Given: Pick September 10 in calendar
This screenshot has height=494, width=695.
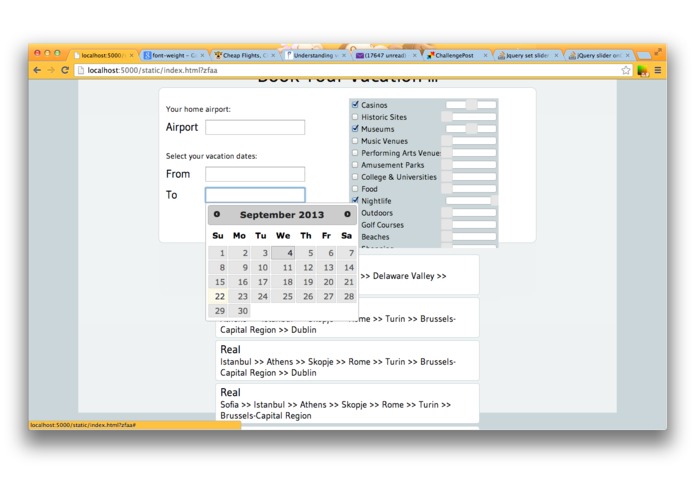Looking at the screenshot, I should pyautogui.click(x=261, y=268).
